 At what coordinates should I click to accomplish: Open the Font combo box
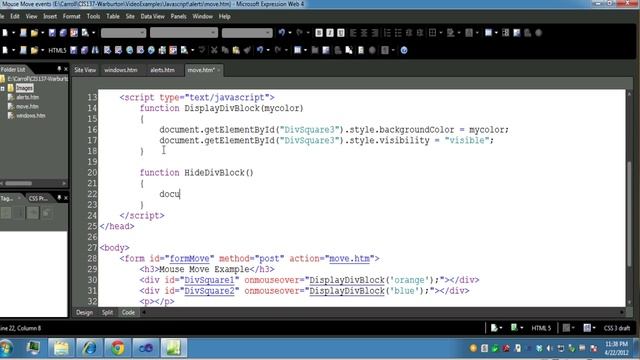pyautogui.click(x=184, y=33)
